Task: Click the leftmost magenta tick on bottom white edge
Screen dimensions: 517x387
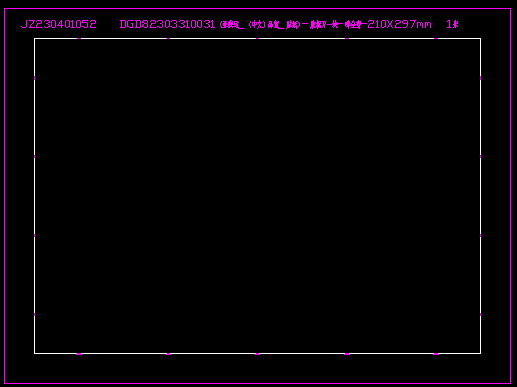Action: point(79,354)
